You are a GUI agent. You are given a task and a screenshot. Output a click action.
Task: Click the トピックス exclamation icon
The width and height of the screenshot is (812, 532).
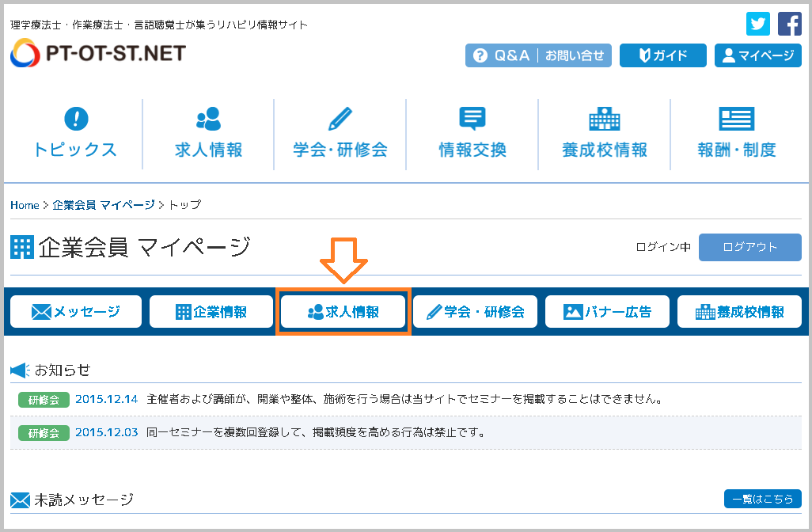pos(75,119)
